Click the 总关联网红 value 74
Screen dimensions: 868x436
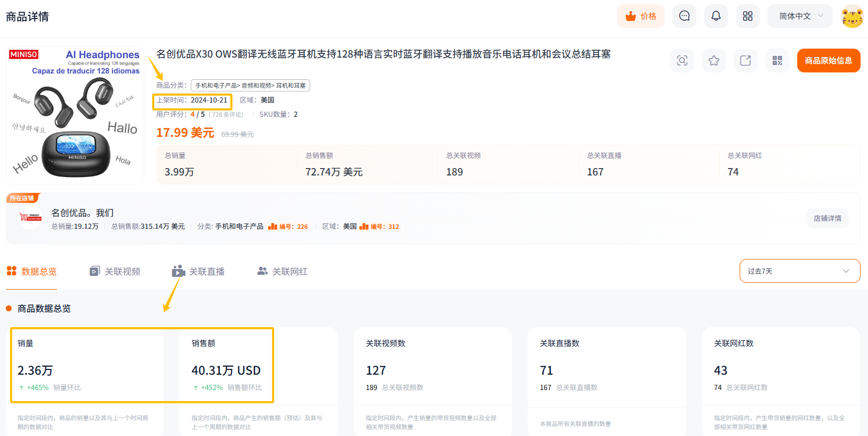733,172
